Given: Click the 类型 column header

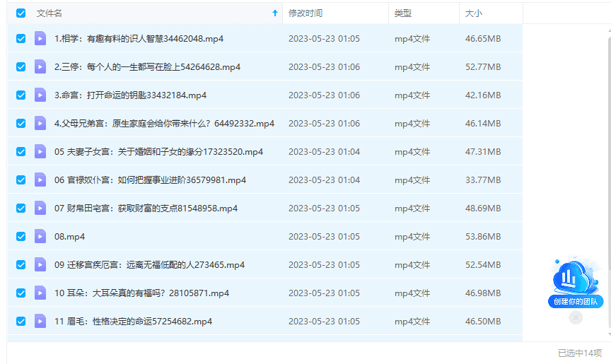Looking at the screenshot, I should (403, 13).
